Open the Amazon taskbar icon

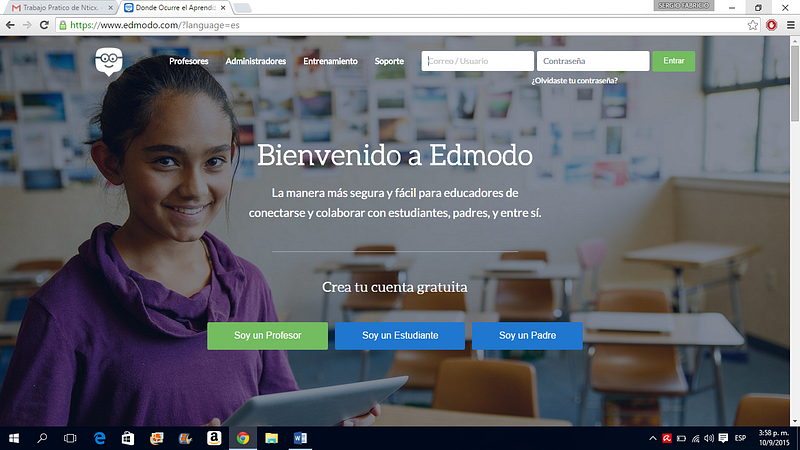point(214,438)
